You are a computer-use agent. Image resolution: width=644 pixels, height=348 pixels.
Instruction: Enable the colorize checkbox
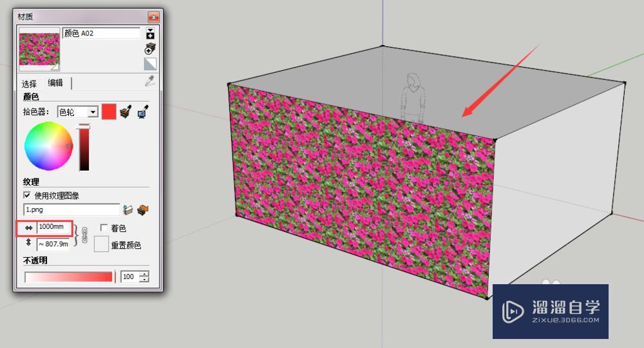(x=104, y=227)
